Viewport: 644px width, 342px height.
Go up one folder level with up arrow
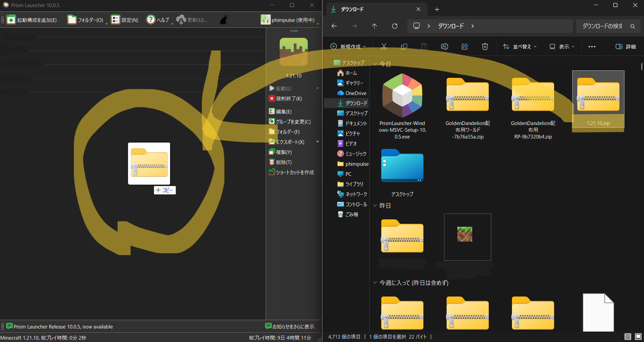[x=374, y=26]
